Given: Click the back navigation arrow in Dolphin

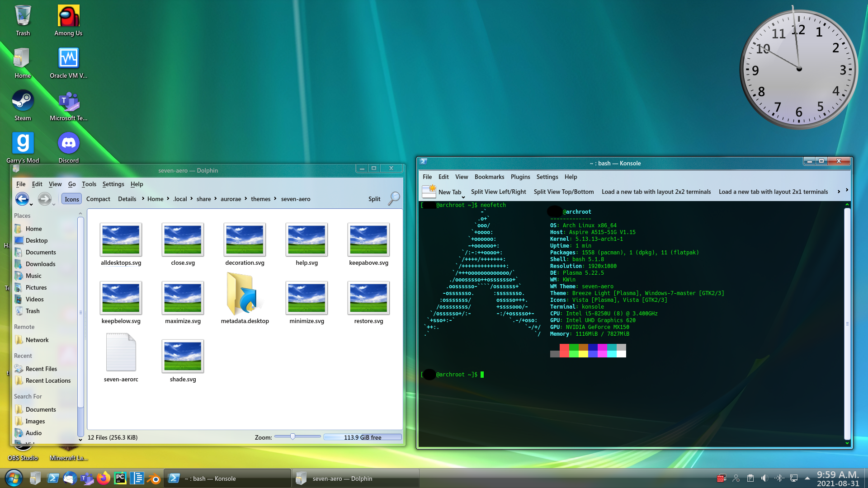Looking at the screenshot, I should click(x=23, y=199).
